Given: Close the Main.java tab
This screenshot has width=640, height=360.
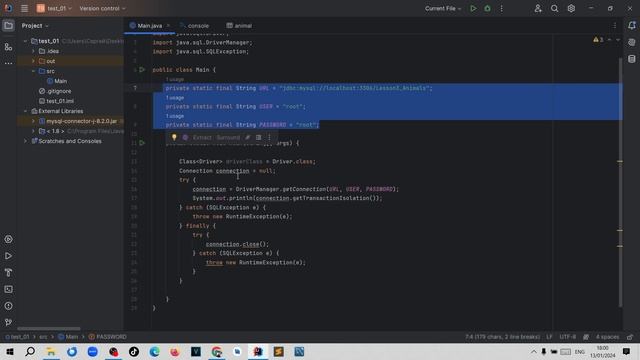Looking at the screenshot, I should (x=168, y=26).
